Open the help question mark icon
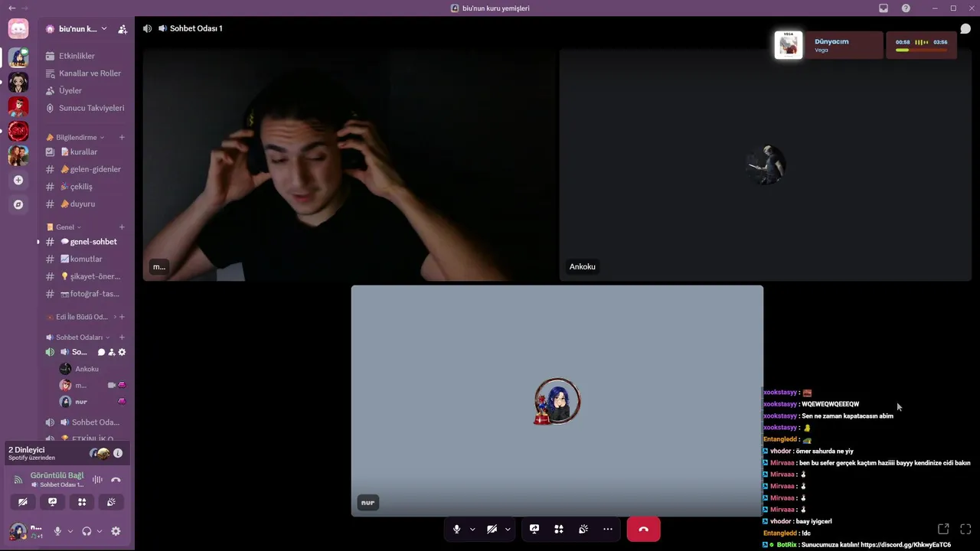Image resolution: width=980 pixels, height=551 pixels. click(906, 8)
